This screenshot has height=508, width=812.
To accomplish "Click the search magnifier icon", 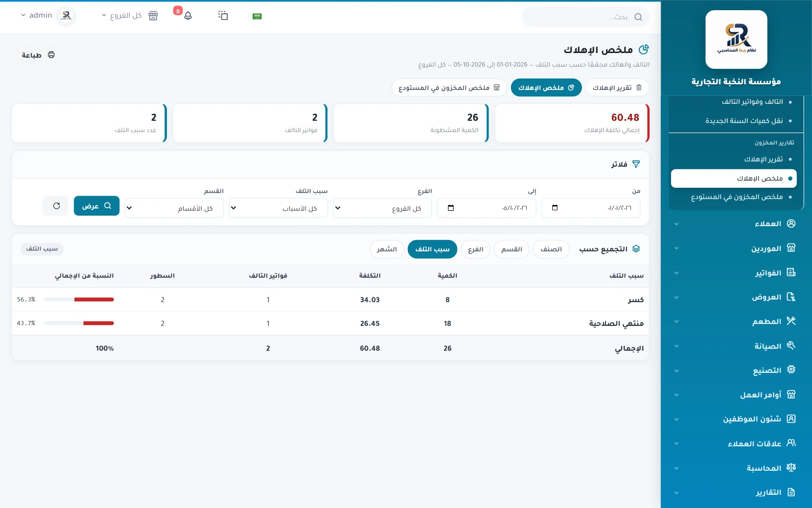I will [x=638, y=17].
